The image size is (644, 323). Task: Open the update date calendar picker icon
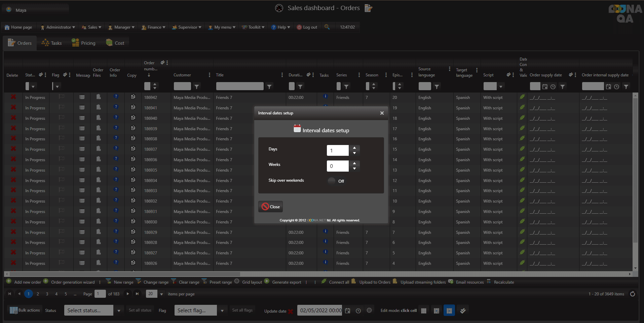348,311
